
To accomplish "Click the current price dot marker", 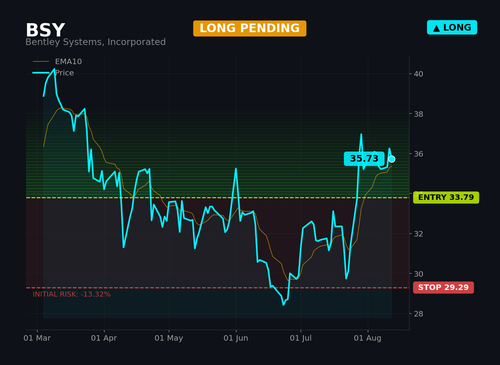I will click(392, 159).
